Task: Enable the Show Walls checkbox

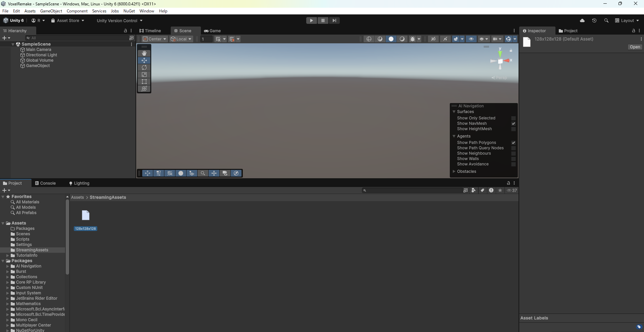Action: 514,159
